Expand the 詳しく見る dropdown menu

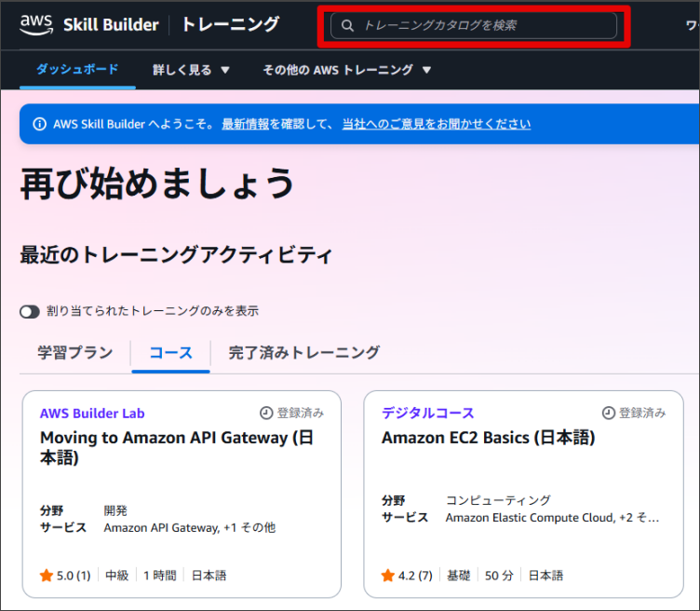(x=191, y=70)
